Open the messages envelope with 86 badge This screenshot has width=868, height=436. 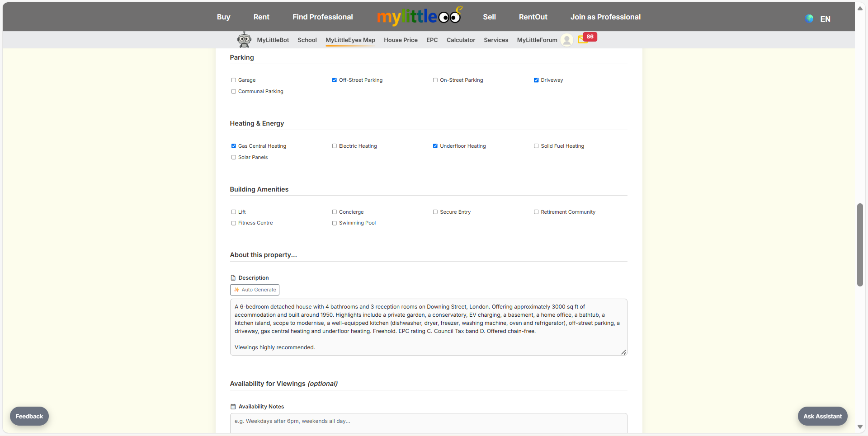[582, 40]
